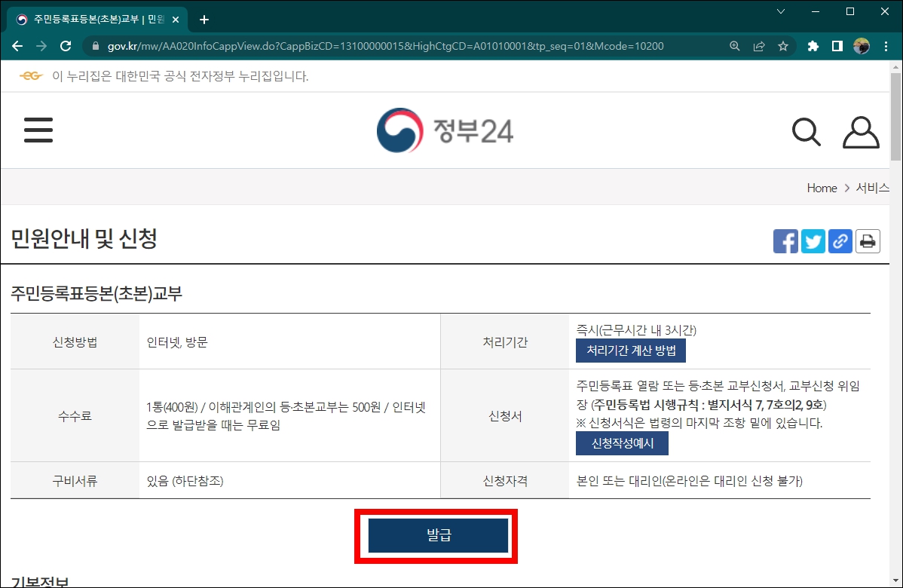Click the eG official e-government mark

[30, 75]
